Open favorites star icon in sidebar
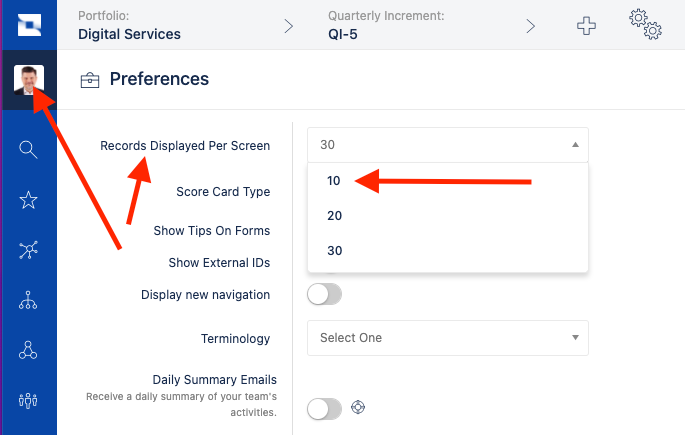Screen dimensions: 685x435 [x=28, y=200]
